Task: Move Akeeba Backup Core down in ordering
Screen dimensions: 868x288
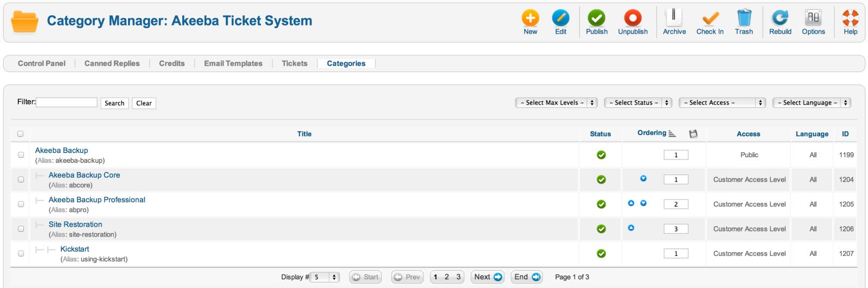Action: coord(643,178)
